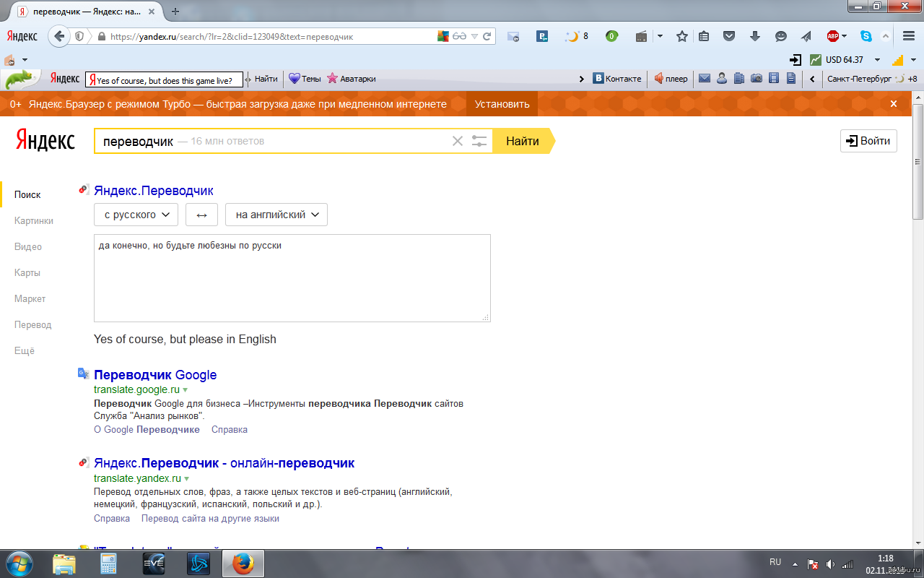924x578 pixels.
Task: Expand translate.google.ru result green arrow
Action: click(186, 390)
